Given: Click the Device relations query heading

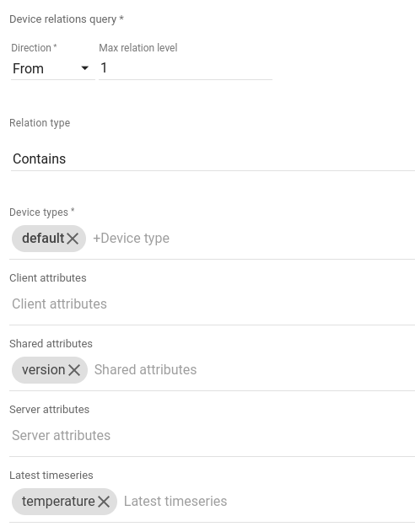Looking at the screenshot, I should [67, 19].
